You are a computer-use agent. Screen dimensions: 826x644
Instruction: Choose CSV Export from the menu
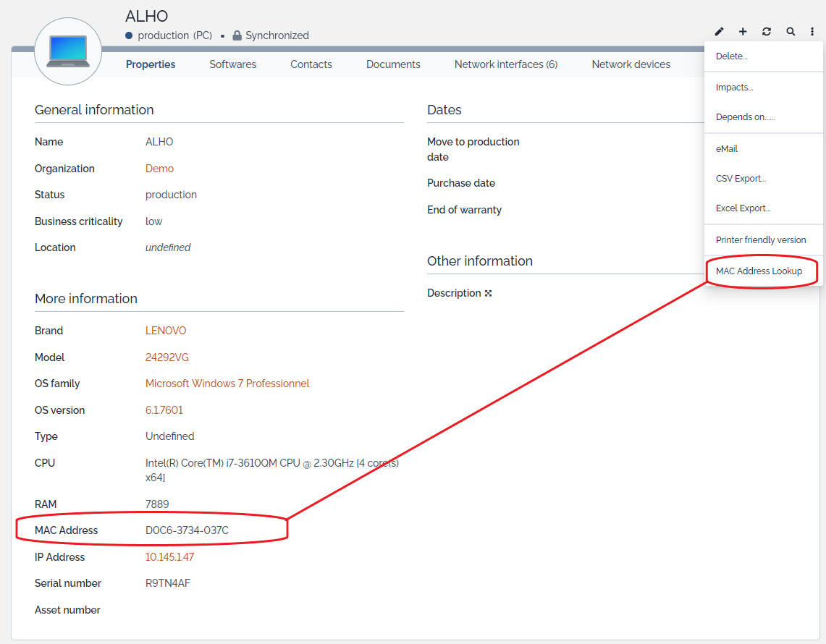coord(741,179)
